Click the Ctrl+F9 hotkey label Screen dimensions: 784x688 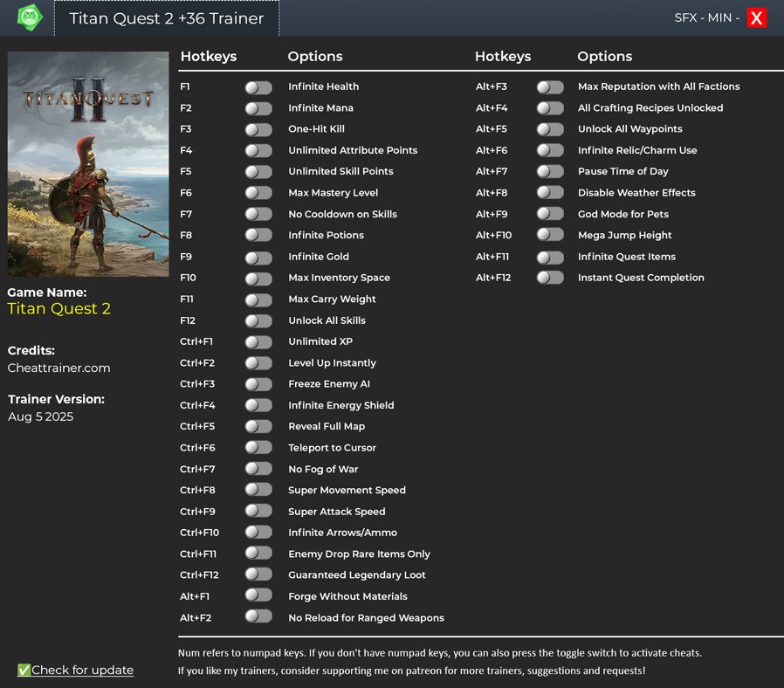pyautogui.click(x=197, y=512)
